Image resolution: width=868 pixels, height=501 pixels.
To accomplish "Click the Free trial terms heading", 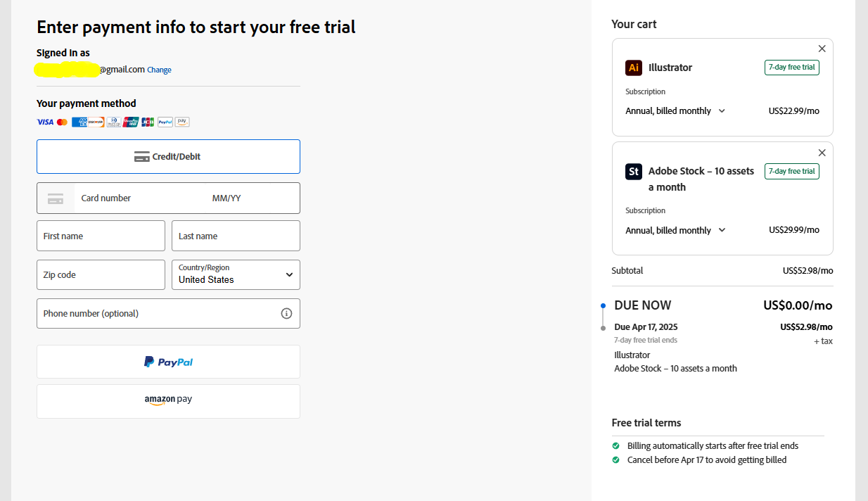I will tap(646, 423).
